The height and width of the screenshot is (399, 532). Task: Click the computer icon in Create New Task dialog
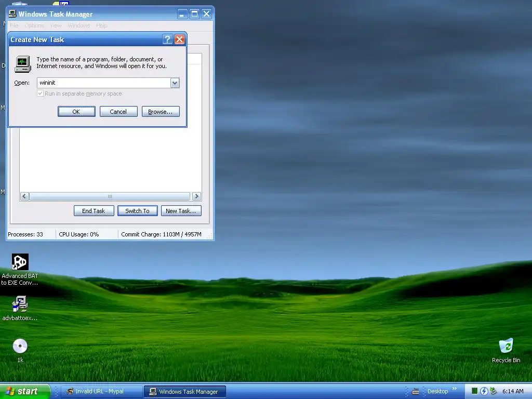pyautogui.click(x=23, y=64)
